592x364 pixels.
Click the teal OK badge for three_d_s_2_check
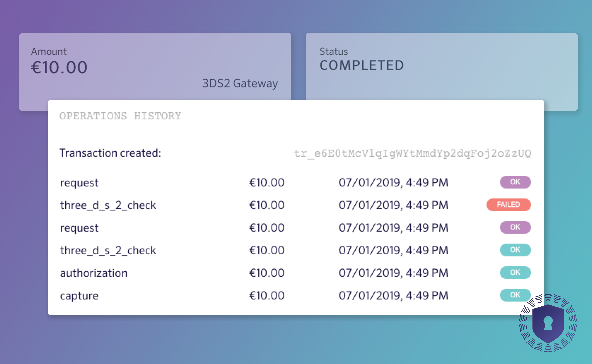point(515,250)
